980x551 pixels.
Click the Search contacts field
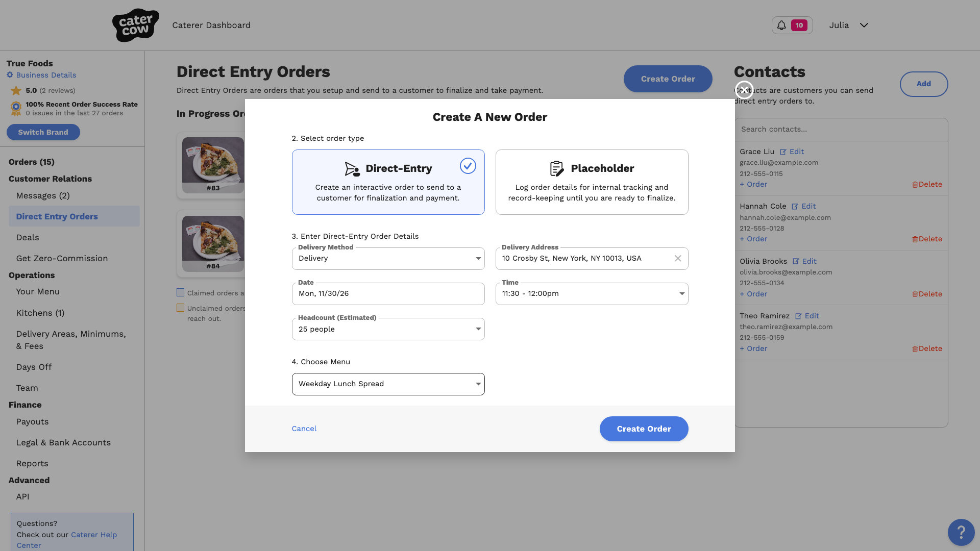(841, 130)
